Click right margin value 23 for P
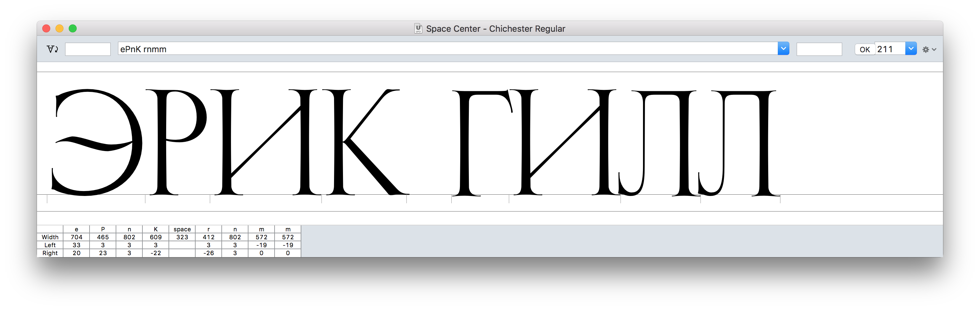The image size is (980, 310). 103,253
